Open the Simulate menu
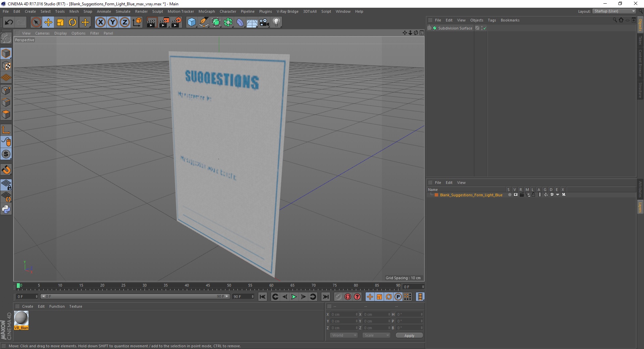 tap(123, 11)
